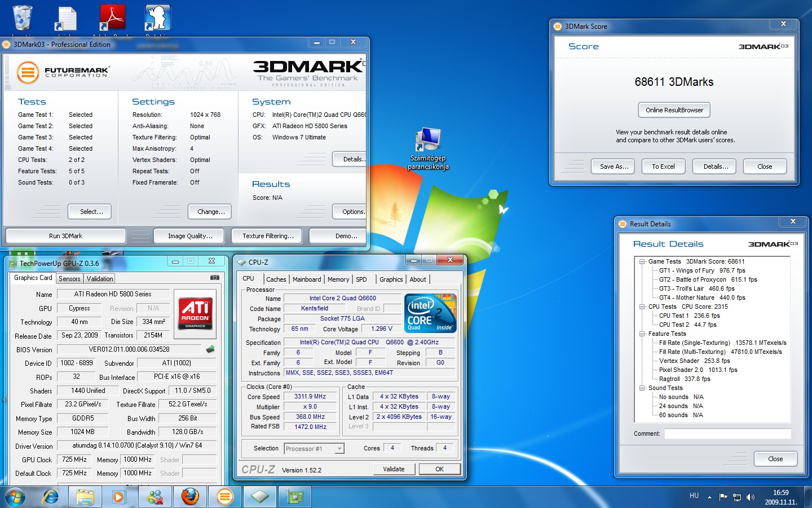Click Change... under Settings
Screen dimensions: 812x508
(211, 212)
